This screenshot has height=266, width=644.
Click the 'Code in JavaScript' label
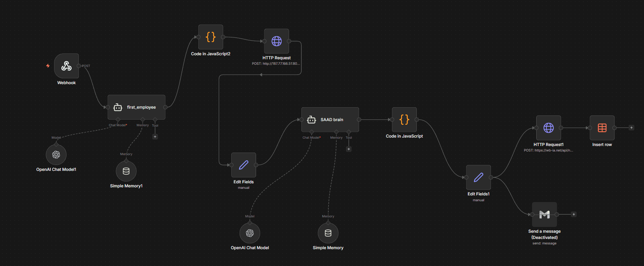pos(404,136)
